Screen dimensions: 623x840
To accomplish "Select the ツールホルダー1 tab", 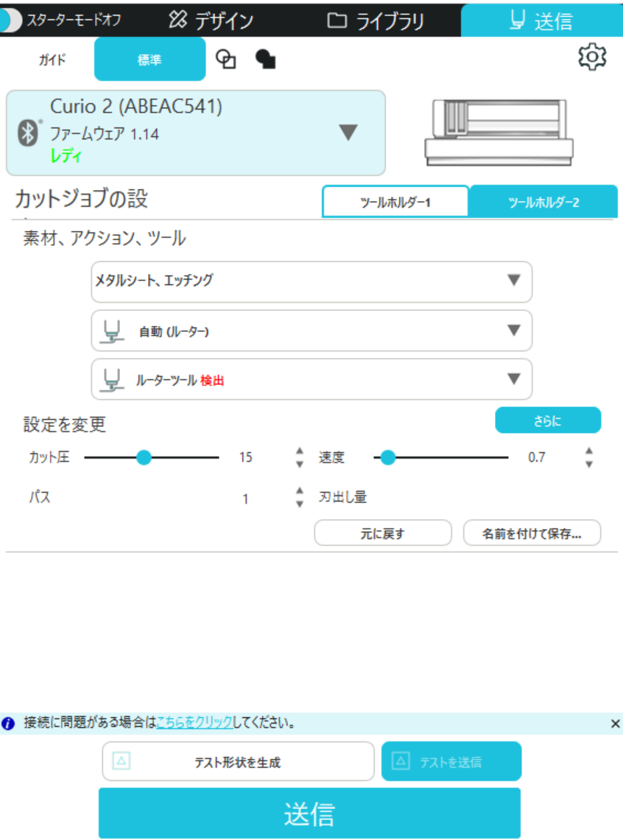I will pos(395,202).
